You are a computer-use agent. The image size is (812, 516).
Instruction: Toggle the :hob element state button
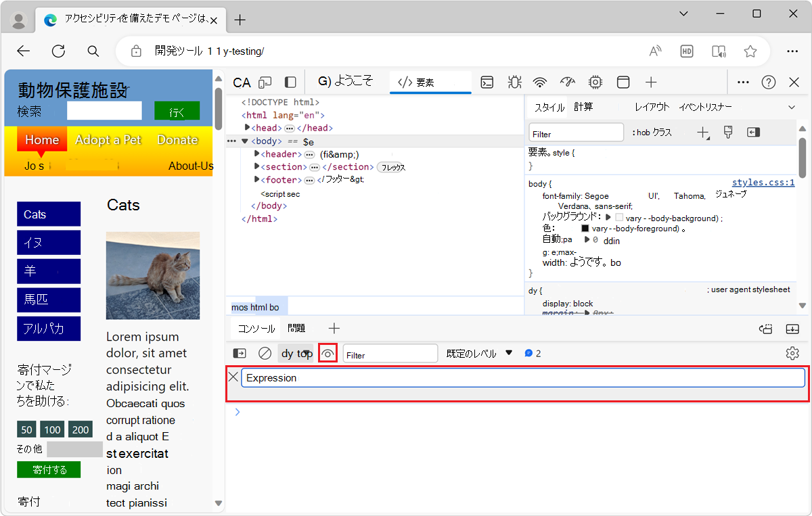[640, 133]
